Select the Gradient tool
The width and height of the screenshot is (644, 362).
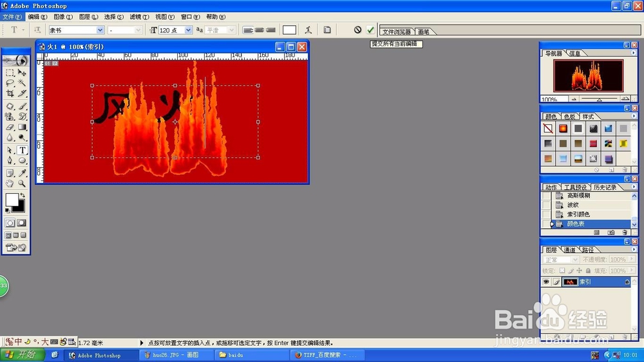(x=22, y=127)
